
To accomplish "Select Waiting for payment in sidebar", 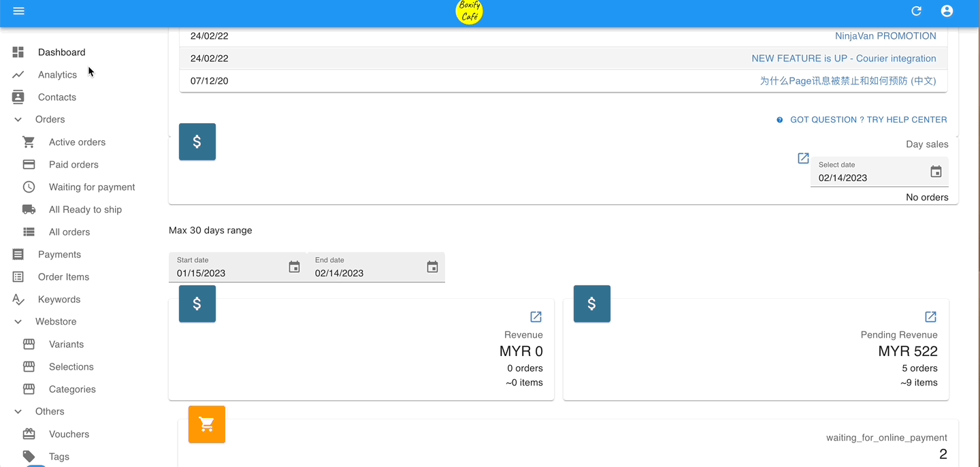I will click(92, 187).
